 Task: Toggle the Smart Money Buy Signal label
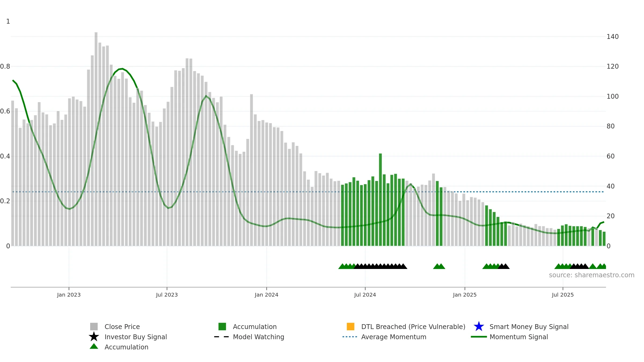pos(529,327)
